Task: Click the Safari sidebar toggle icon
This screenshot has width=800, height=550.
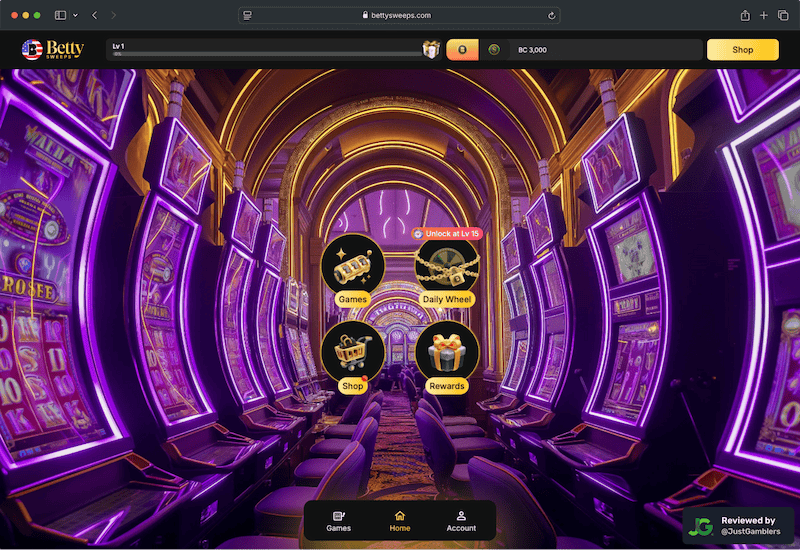Action: click(x=60, y=15)
